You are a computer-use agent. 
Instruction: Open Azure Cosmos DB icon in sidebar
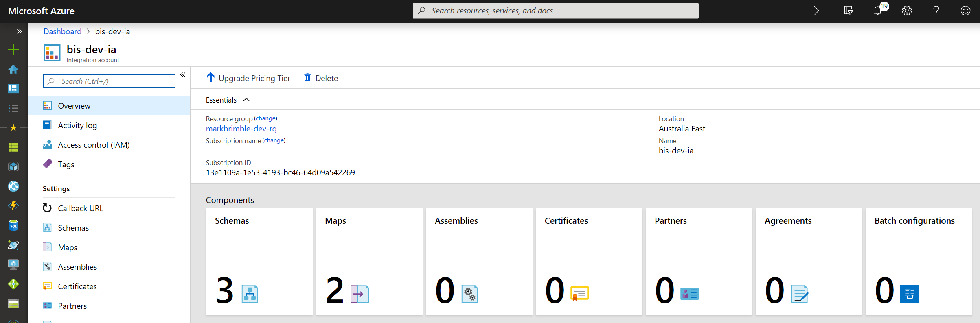click(13, 245)
